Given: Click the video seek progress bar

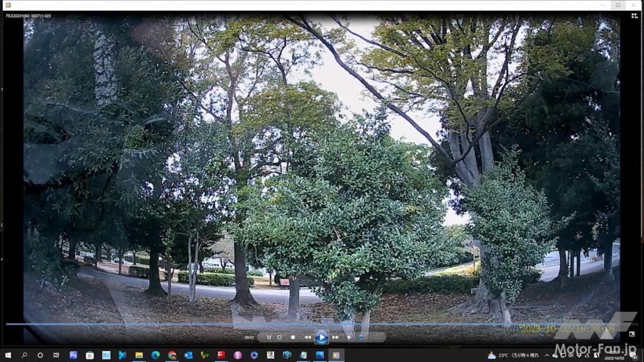Looking at the screenshot, I should click(314, 324).
